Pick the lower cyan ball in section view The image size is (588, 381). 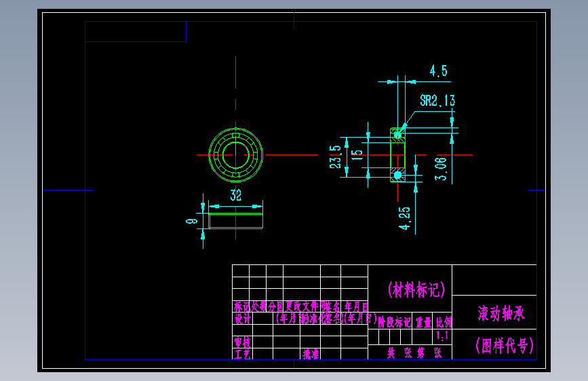398,175
